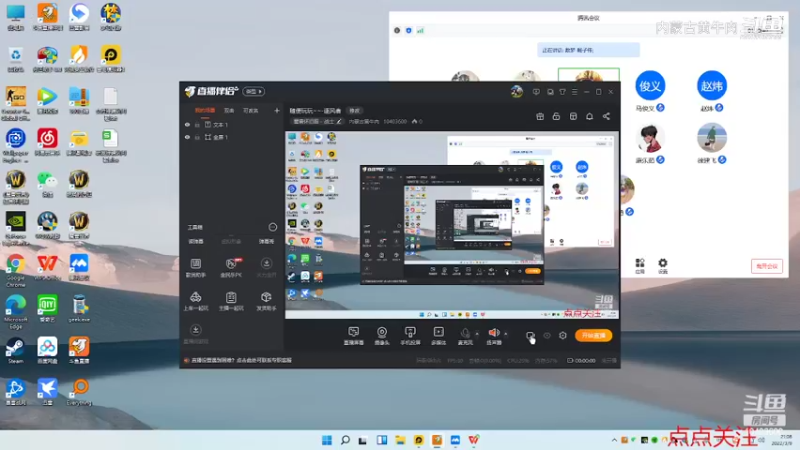Click the modify button beside the stream title
Image resolution: width=800 pixels, height=450 pixels.
[354, 111]
